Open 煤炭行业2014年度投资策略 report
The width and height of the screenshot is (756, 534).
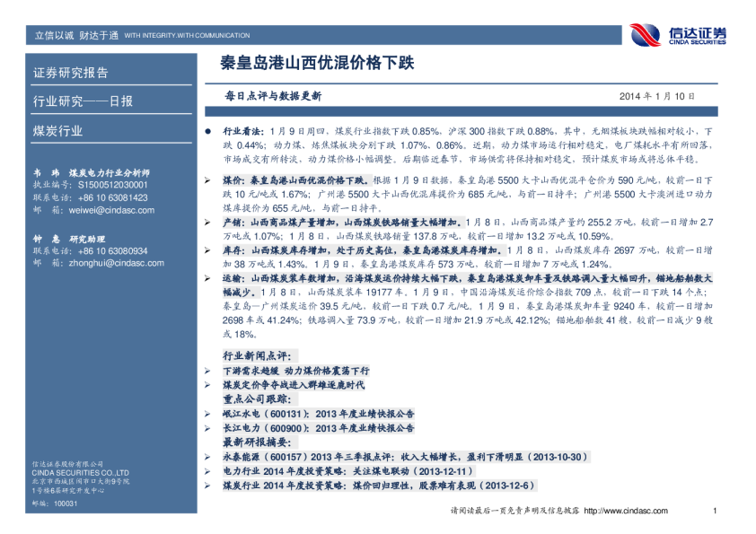(378, 486)
